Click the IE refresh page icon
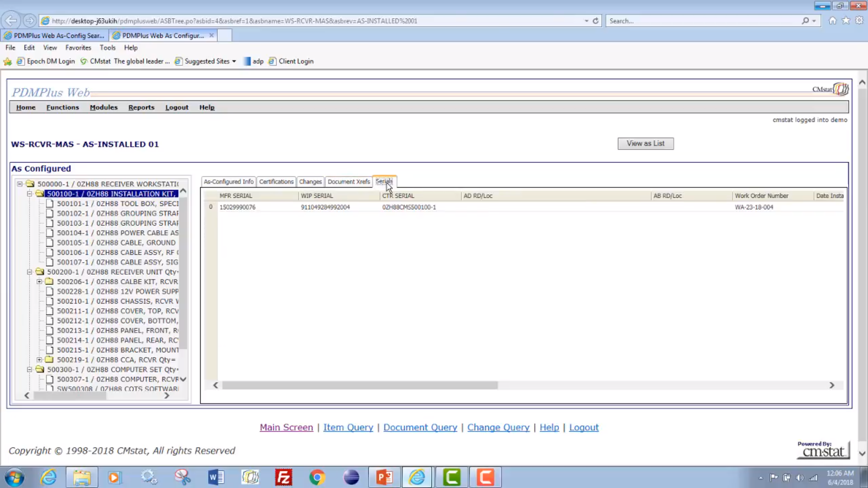The width and height of the screenshot is (868, 488). [x=595, y=21]
